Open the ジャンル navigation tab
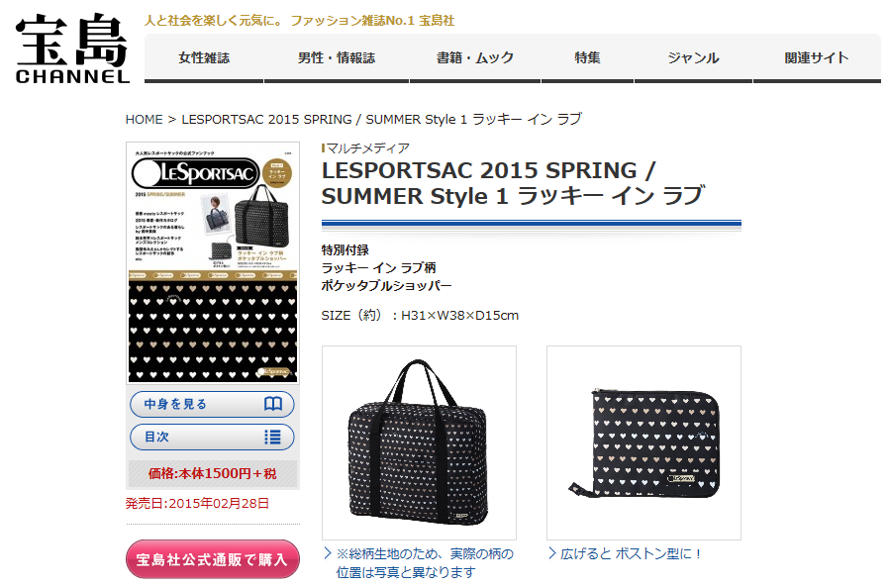 (693, 57)
